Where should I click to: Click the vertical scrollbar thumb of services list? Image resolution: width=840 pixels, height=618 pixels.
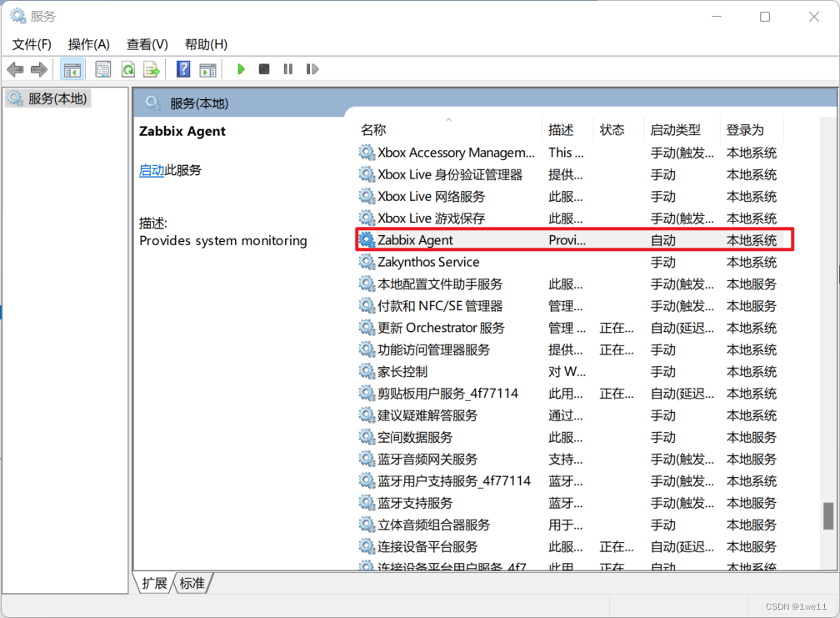[828, 515]
